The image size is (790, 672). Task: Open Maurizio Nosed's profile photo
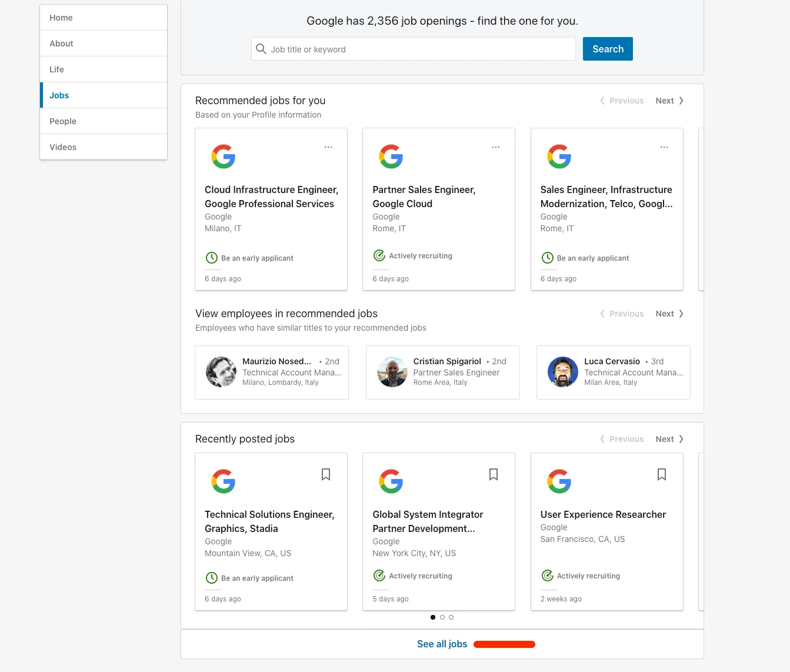pos(221,372)
